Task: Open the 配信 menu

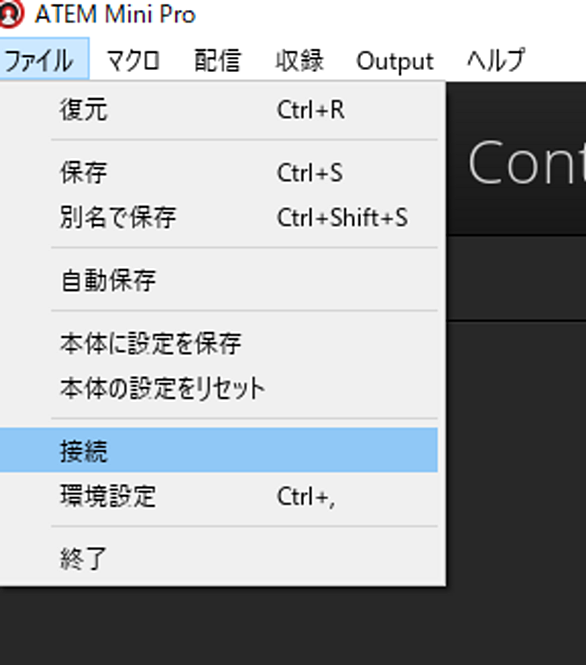Action: click(x=218, y=60)
